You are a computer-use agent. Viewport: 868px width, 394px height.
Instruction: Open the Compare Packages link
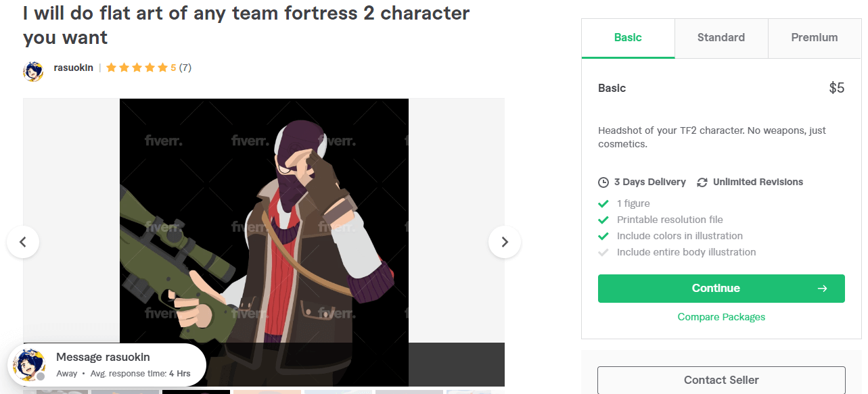[721, 317]
